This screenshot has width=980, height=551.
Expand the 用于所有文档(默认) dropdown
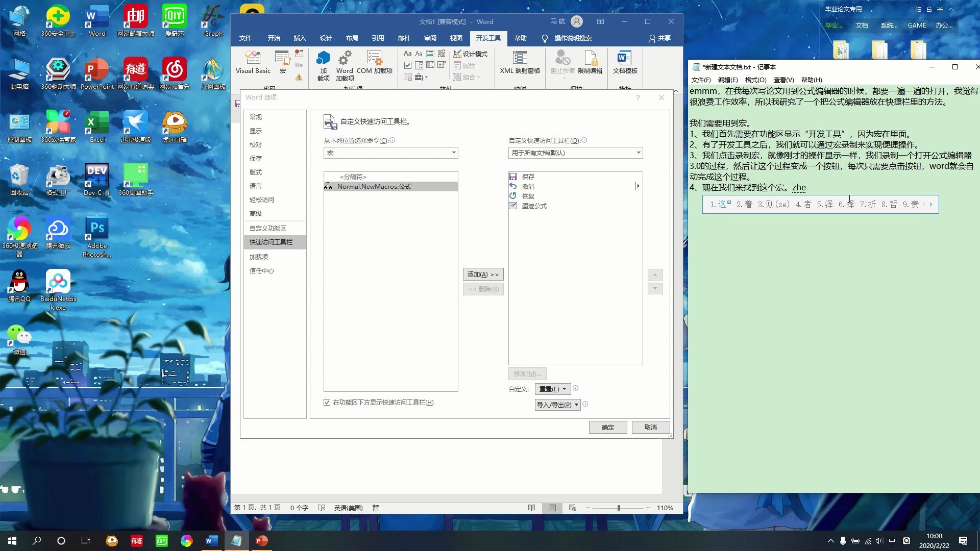point(575,153)
